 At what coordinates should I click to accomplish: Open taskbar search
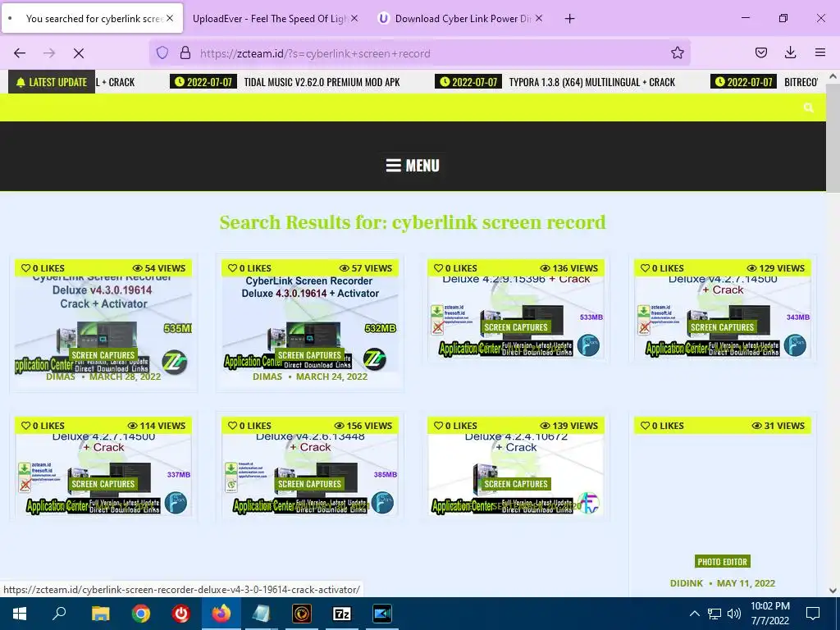(x=59, y=614)
